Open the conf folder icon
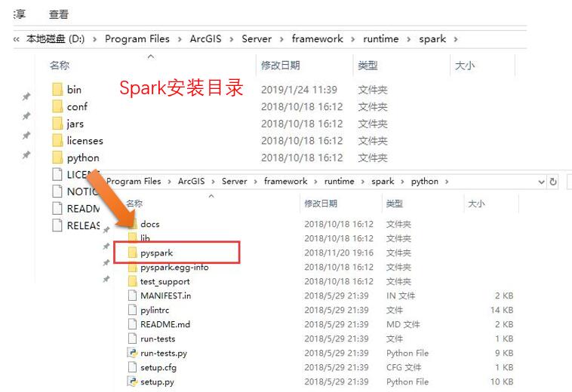 57,106
